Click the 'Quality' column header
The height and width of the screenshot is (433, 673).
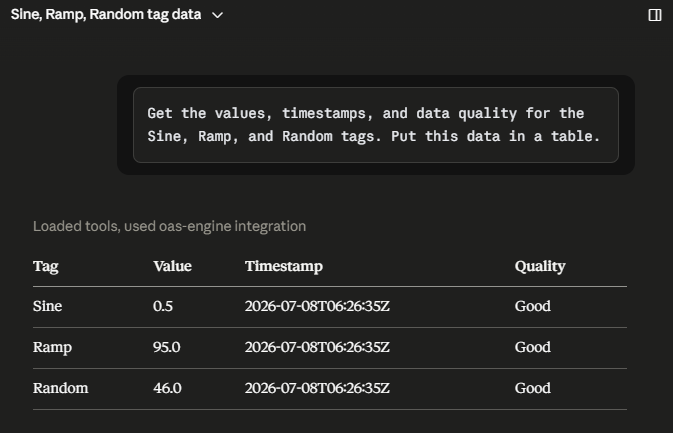click(x=540, y=266)
